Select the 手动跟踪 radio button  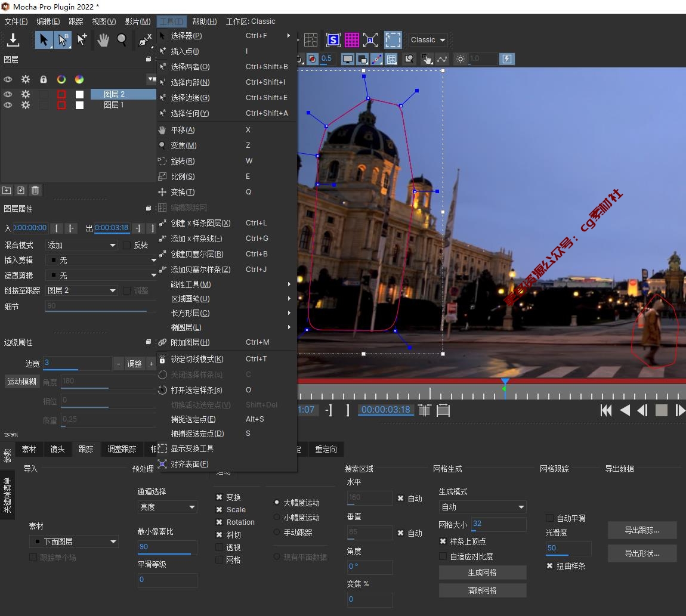point(277,532)
